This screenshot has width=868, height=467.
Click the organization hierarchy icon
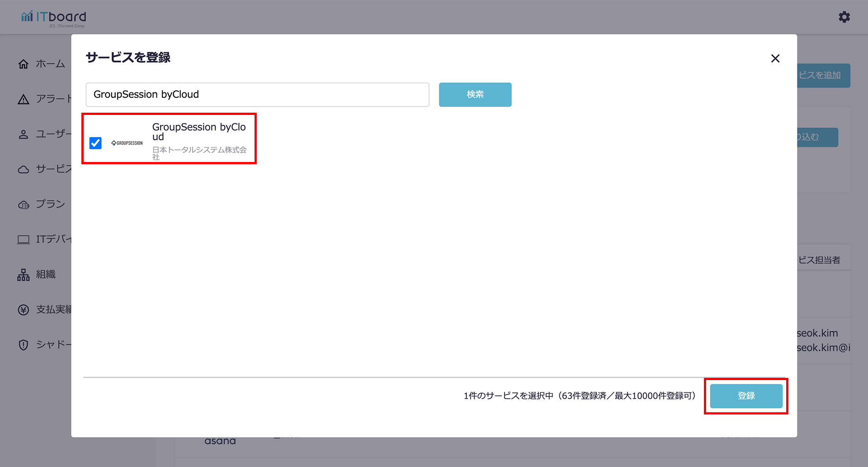[x=24, y=275]
